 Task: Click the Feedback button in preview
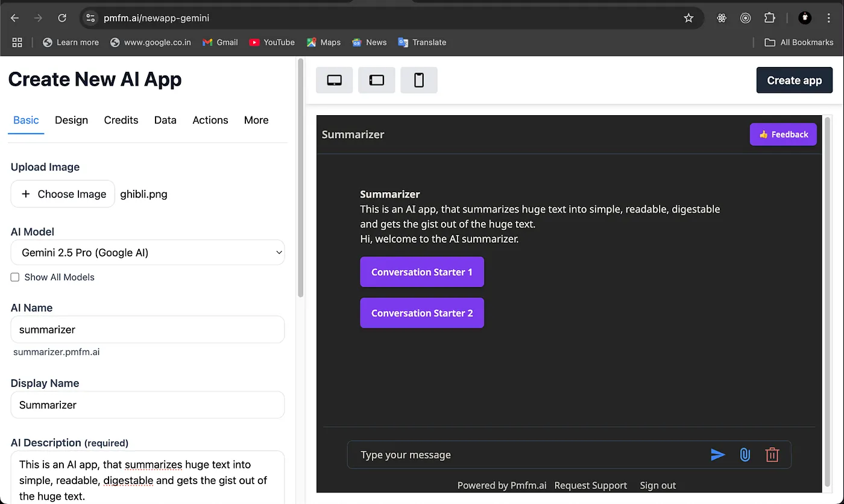(x=783, y=134)
